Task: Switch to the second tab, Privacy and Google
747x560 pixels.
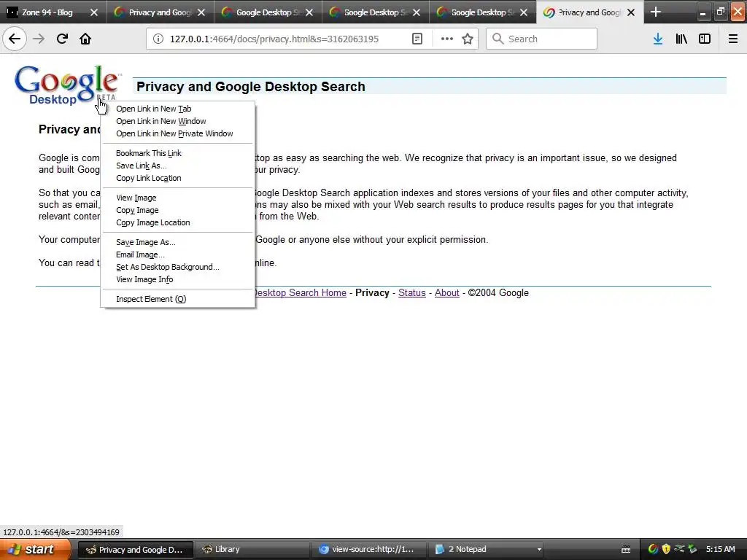Action: (160, 12)
